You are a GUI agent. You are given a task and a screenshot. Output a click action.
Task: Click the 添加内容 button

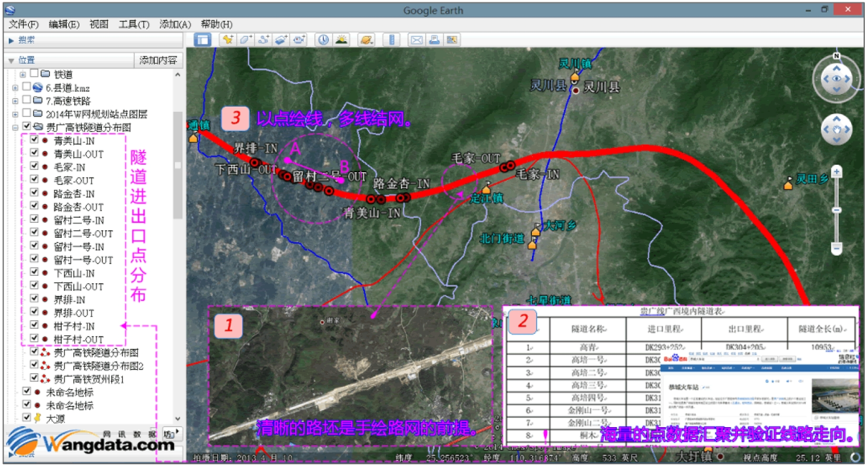(x=158, y=60)
